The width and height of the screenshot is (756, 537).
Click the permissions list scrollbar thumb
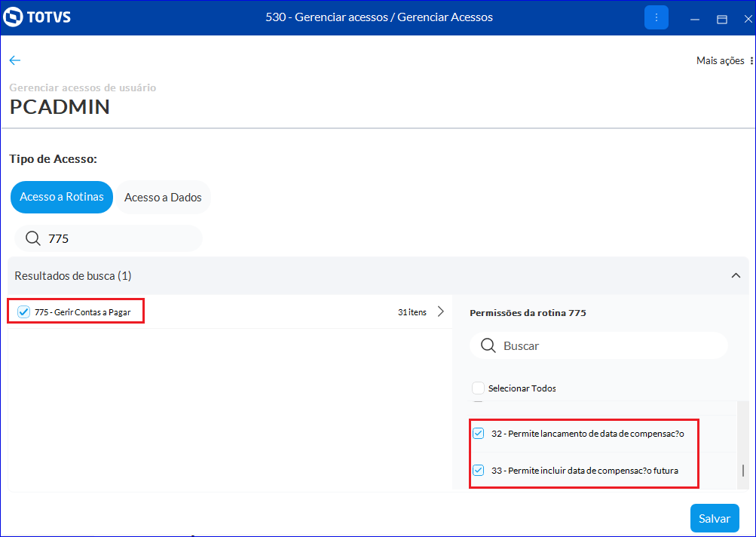[x=742, y=471]
